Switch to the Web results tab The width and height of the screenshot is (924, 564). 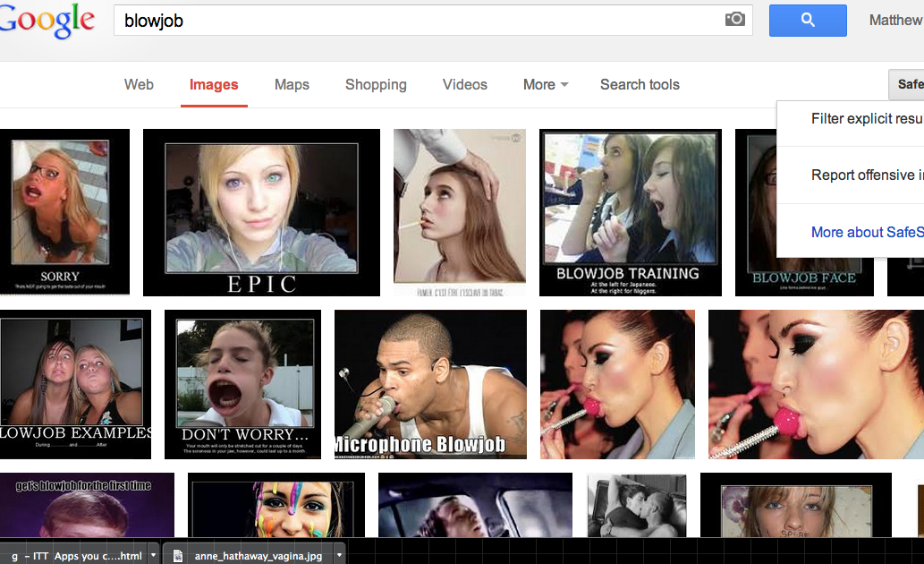pos(139,85)
